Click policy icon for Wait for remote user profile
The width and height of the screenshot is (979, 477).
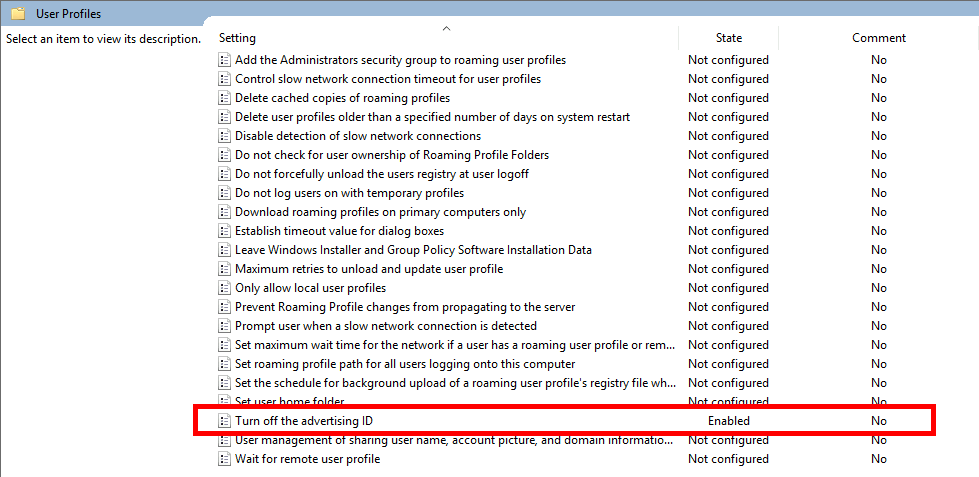pyautogui.click(x=224, y=460)
